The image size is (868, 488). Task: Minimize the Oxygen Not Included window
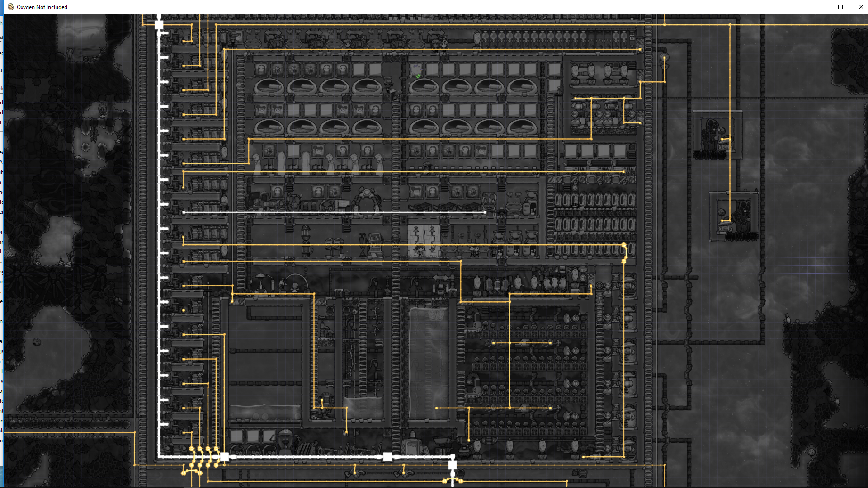tap(820, 7)
